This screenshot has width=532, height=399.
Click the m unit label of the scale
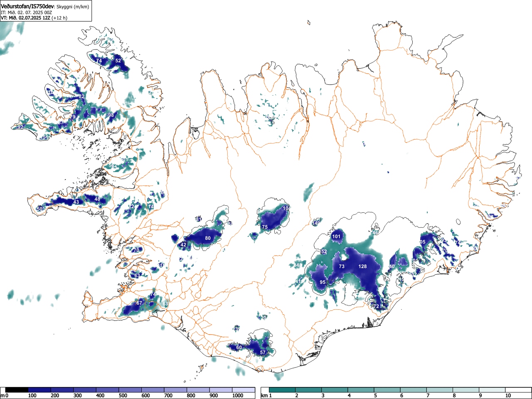pos(2,396)
